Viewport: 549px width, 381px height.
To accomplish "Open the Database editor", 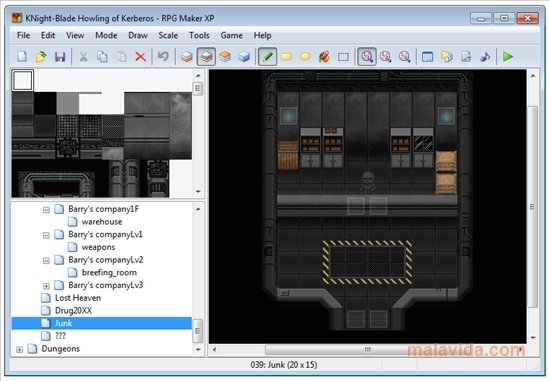I will (x=428, y=57).
